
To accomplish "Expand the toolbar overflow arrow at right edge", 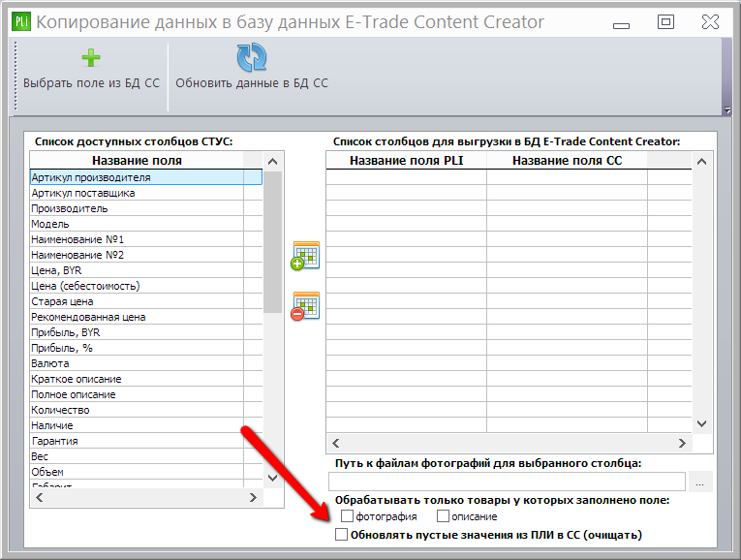I will click(x=727, y=110).
